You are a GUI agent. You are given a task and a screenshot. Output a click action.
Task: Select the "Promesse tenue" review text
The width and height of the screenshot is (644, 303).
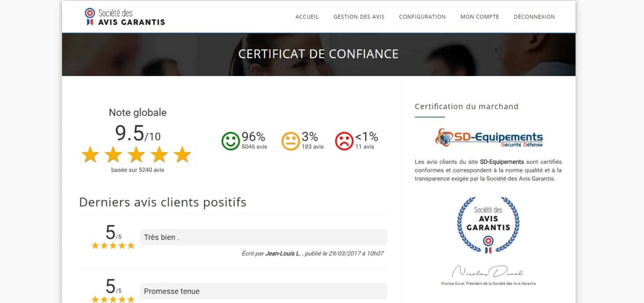pyautogui.click(x=172, y=291)
